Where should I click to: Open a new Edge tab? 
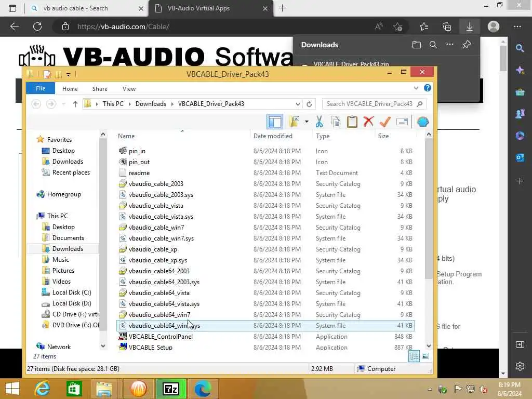pos(282,8)
